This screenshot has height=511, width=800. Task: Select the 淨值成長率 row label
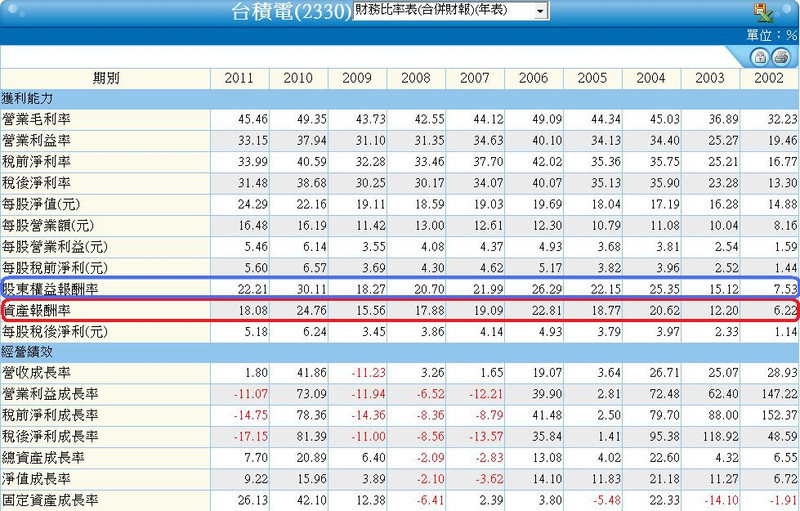[36, 479]
